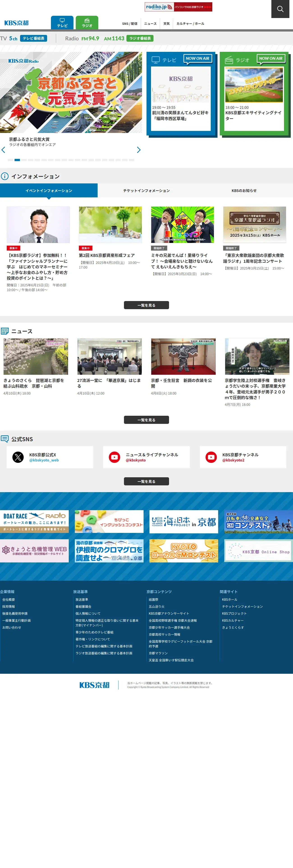Click the KBS京都 header logo
This screenshot has height=868, width=293.
point(16,23)
